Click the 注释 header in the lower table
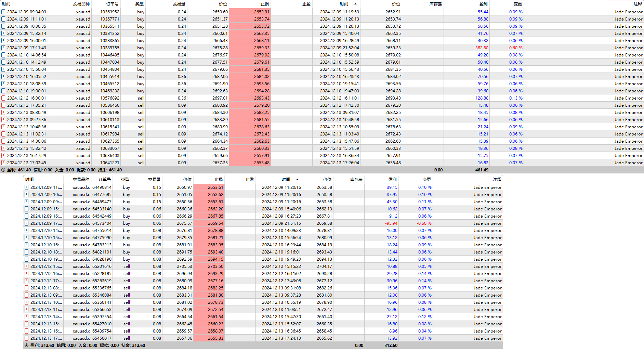This screenshot has width=644, height=351. click(x=497, y=180)
